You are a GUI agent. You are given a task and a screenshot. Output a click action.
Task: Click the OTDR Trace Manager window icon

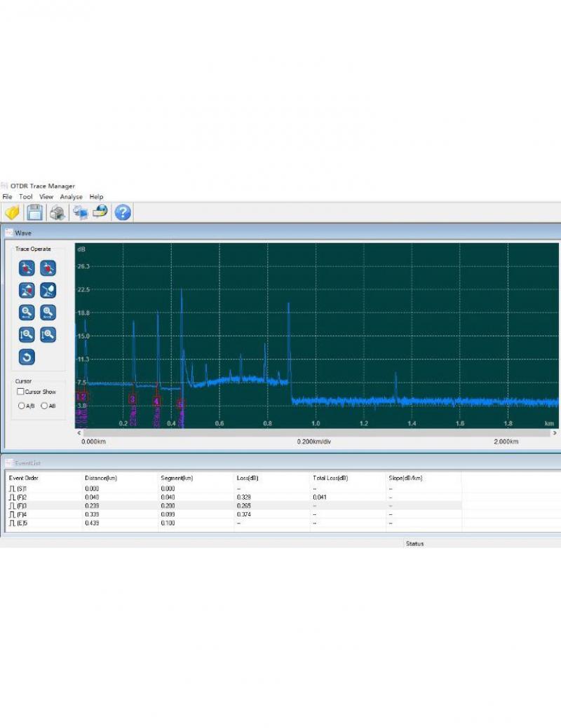point(5,186)
